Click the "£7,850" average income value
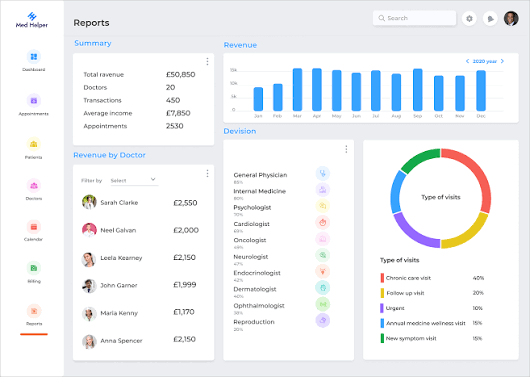 click(178, 113)
